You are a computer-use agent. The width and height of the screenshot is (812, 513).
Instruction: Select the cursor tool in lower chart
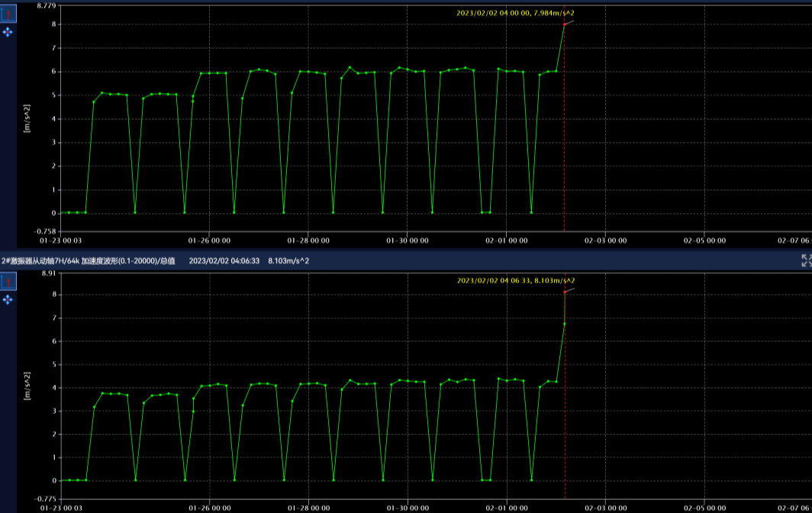[x=8, y=282]
